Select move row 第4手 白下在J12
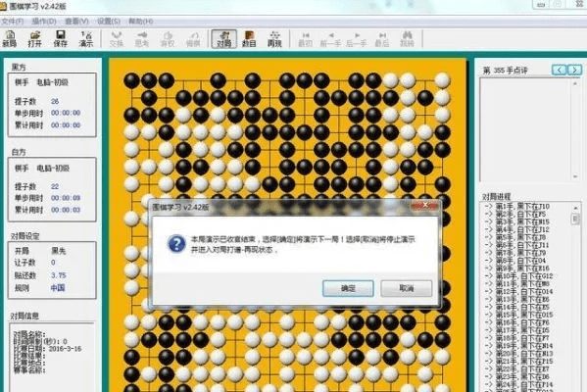Image resolution: width=587 pixels, height=392 pixels. (x=517, y=229)
